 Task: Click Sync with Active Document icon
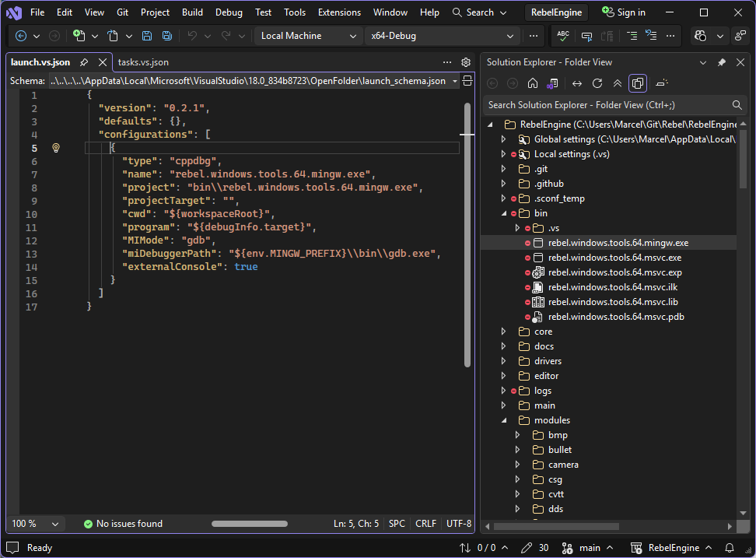pos(576,83)
